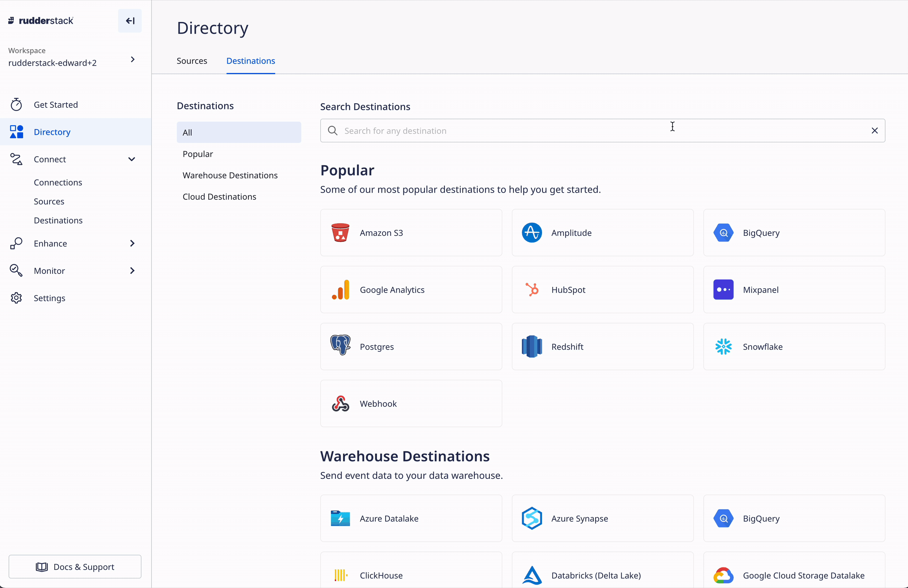Pick the Postgres elephant icon
Image resolution: width=908 pixels, height=588 pixels.
pos(340,345)
